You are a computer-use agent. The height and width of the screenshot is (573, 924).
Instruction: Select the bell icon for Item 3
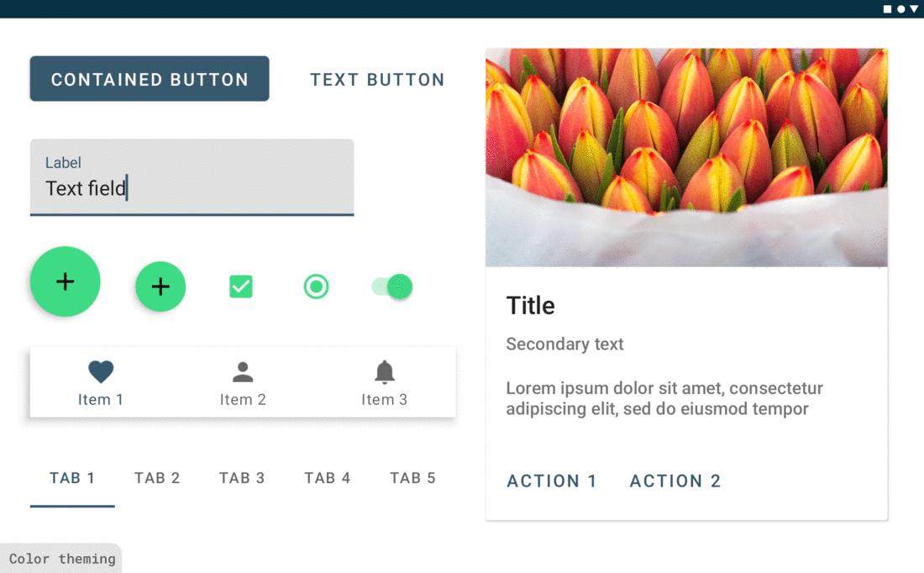[x=385, y=371]
